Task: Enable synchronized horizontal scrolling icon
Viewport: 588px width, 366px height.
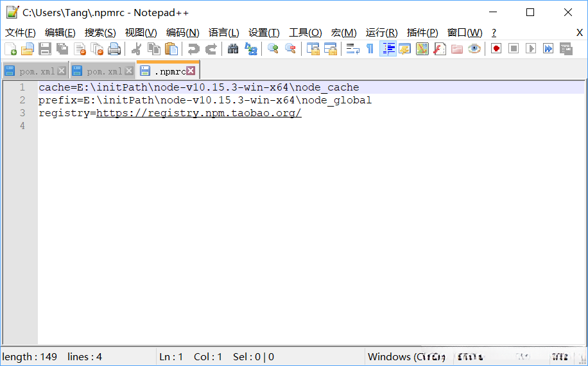Action: click(330, 49)
